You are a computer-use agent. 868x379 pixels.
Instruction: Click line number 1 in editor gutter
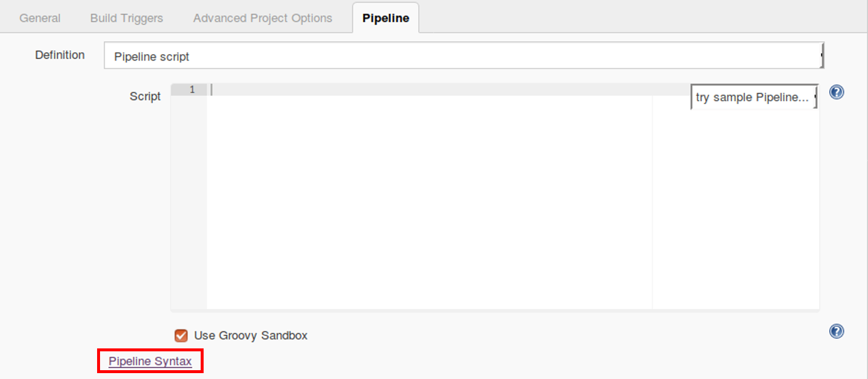pos(192,90)
